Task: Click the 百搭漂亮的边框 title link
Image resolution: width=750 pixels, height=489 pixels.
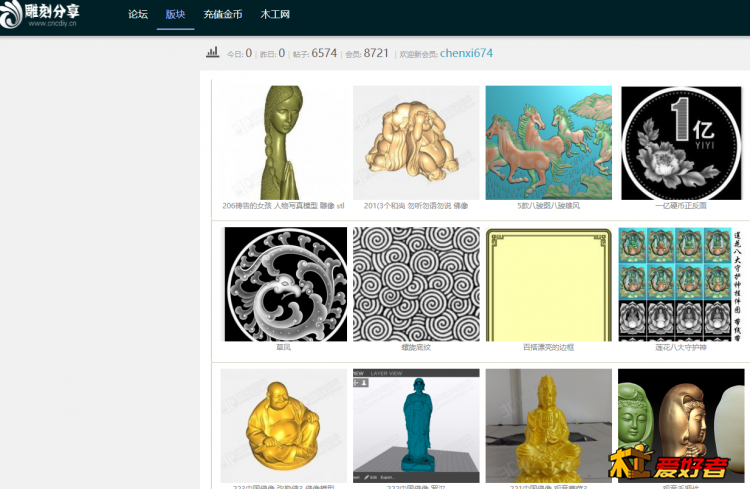Action: pyautogui.click(x=548, y=347)
